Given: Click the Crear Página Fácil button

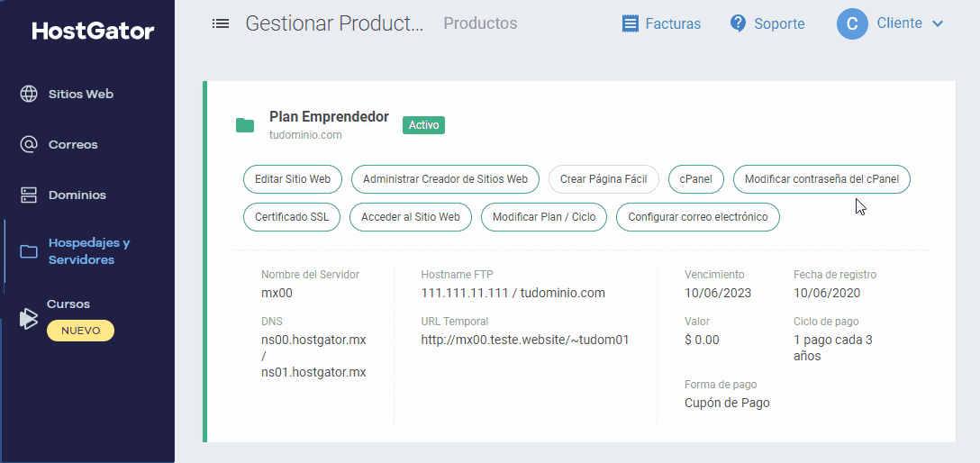Looking at the screenshot, I should click(x=603, y=179).
